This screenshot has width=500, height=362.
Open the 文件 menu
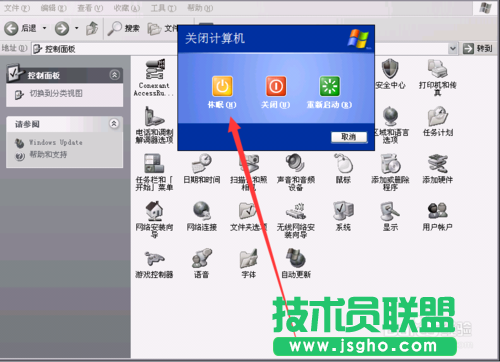[17, 8]
